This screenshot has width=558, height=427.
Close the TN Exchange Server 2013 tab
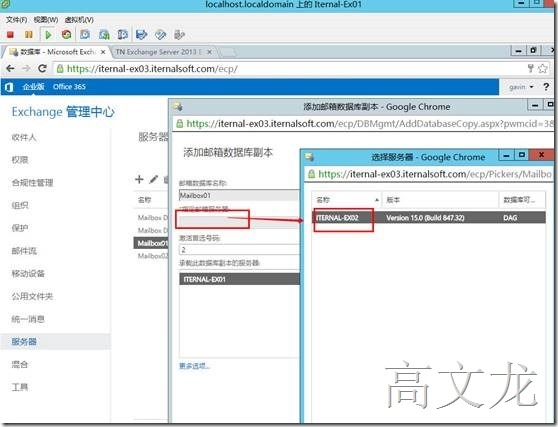pyautogui.click(x=210, y=52)
